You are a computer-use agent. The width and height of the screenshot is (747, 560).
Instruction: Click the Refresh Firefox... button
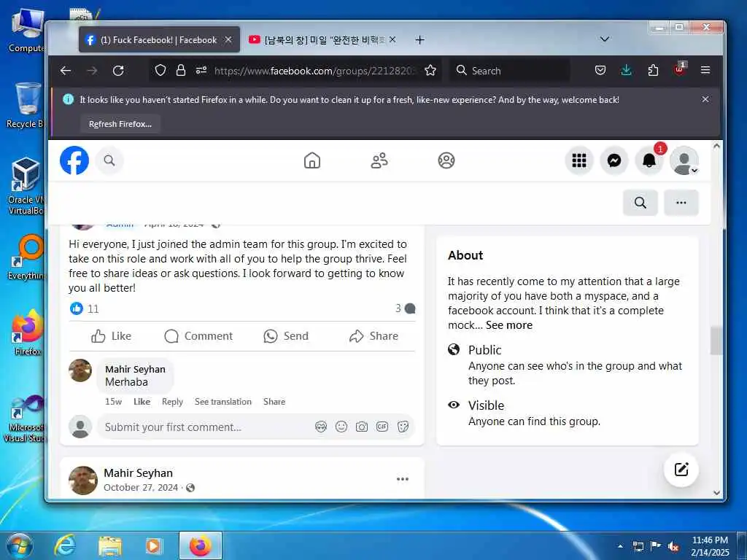coord(120,124)
